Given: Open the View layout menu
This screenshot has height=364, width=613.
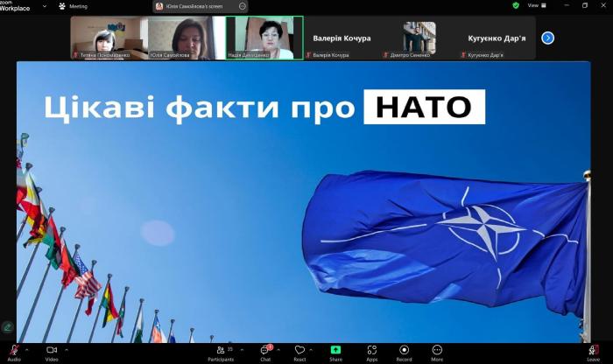Looking at the screenshot, I should tap(533, 5).
